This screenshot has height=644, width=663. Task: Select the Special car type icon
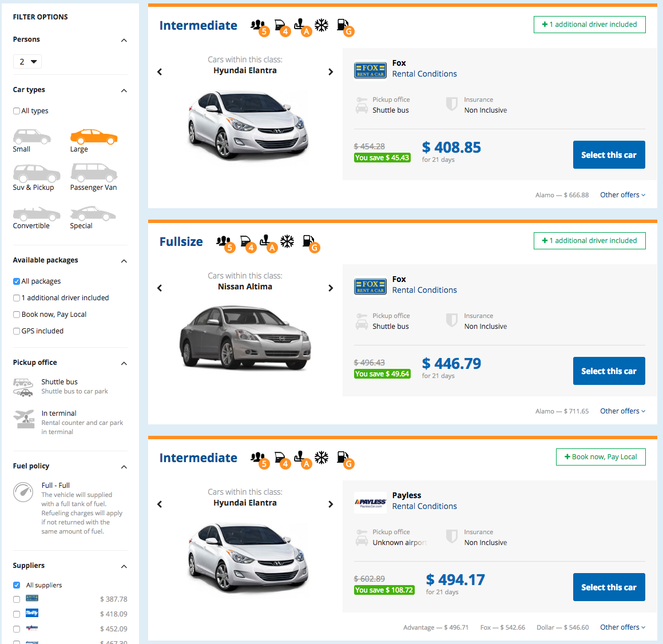tap(93, 213)
